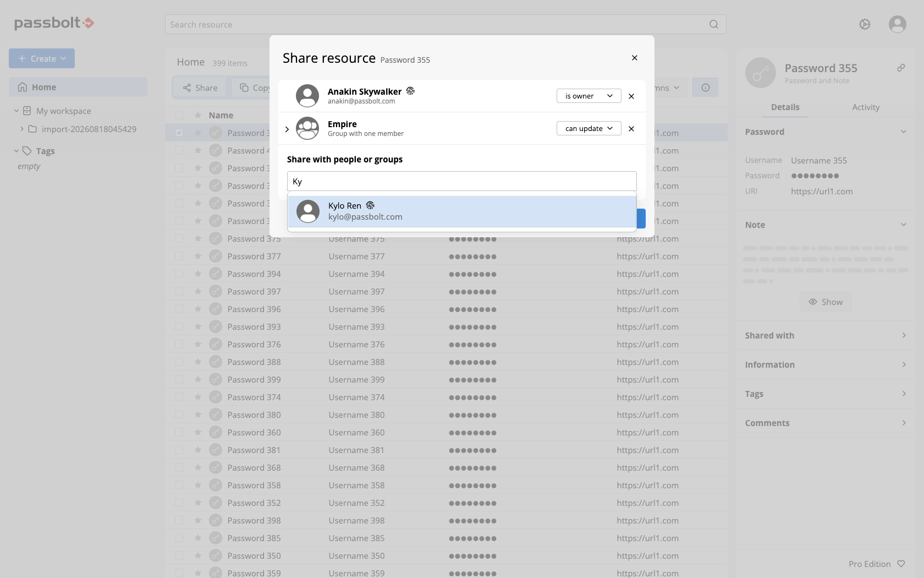Sort by Name column header
Screen dimensions: 924x578
pyautogui.click(x=221, y=115)
